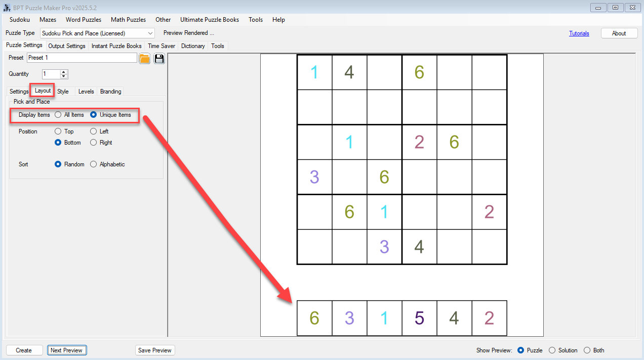The image size is (644, 360).
Task: Open the Tutorials link
Action: pyautogui.click(x=579, y=33)
